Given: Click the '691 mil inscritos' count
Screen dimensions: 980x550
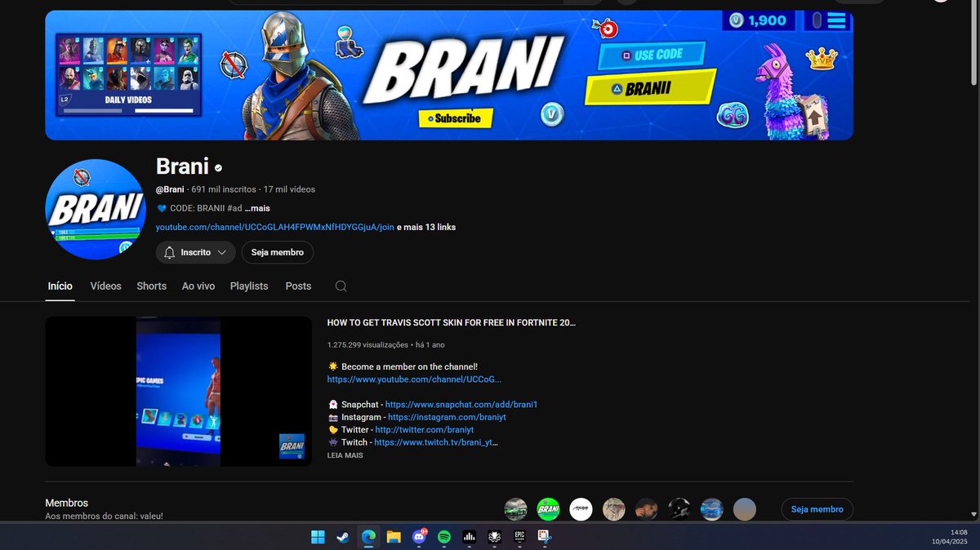Looking at the screenshot, I should coord(224,189).
